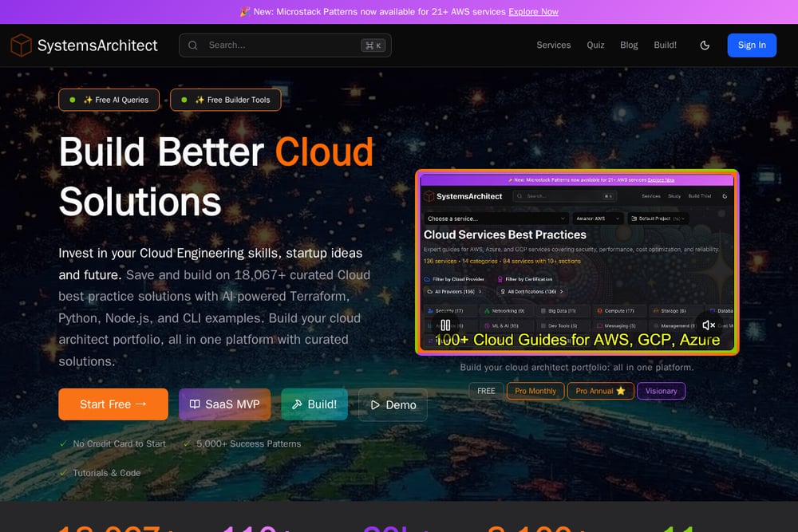Click the book icon on SaaS MVP
Image resolution: width=798 pixels, height=532 pixels.
click(x=195, y=404)
